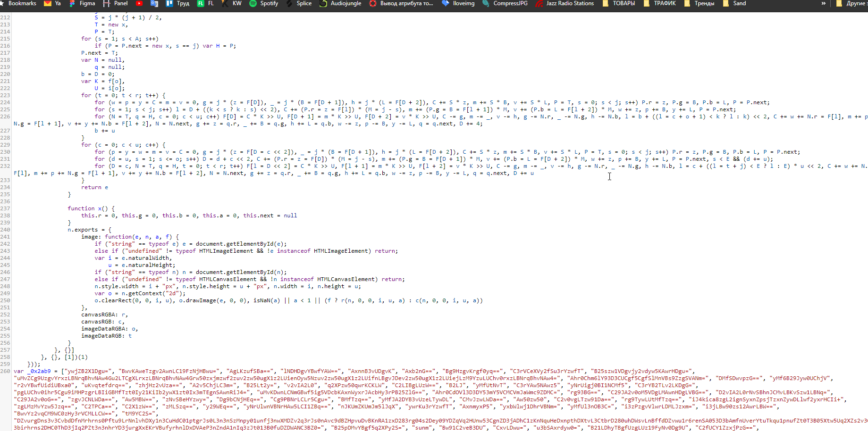Click the 'var N = null,' line

pos(103,60)
